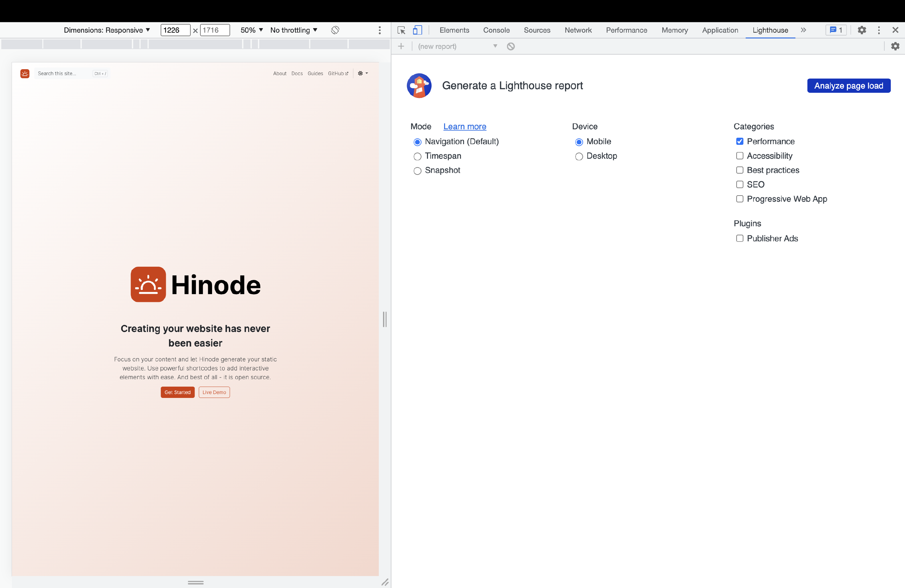Check the SEO category checkbox

(740, 185)
